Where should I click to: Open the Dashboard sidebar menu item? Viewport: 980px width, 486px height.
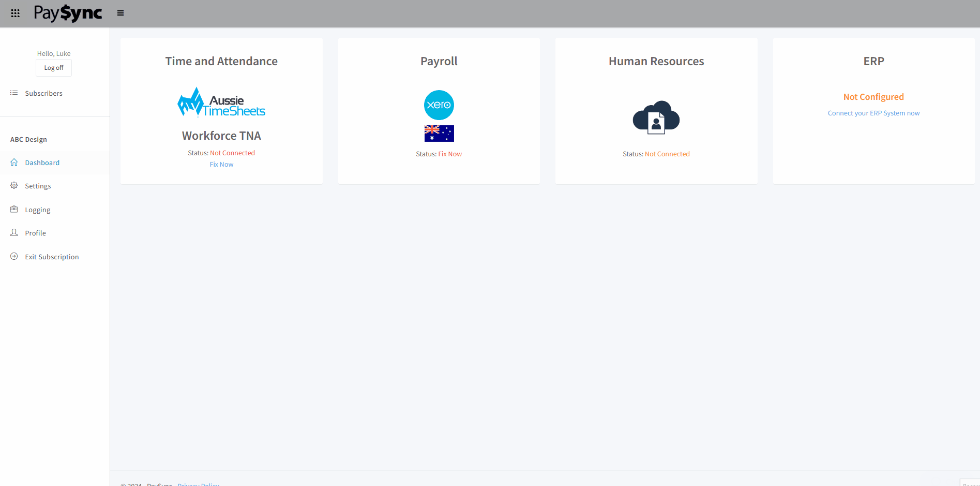(x=42, y=162)
